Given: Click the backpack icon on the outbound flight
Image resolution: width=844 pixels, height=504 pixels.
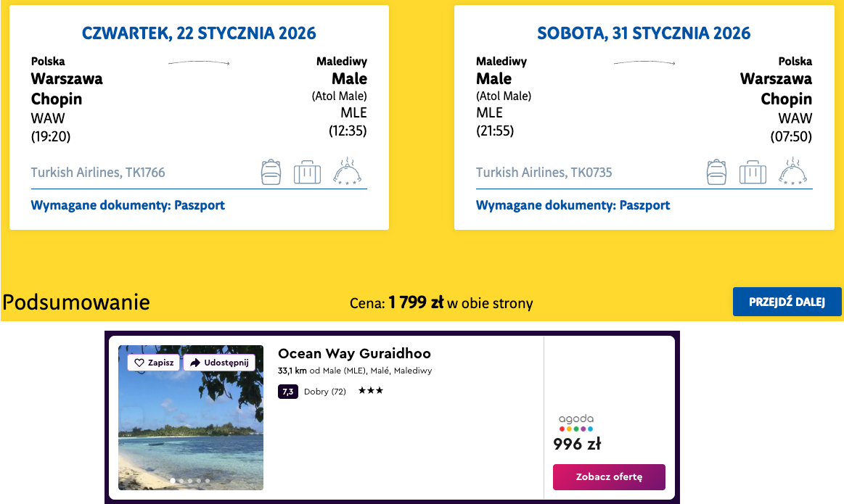Looking at the screenshot, I should tap(271, 172).
